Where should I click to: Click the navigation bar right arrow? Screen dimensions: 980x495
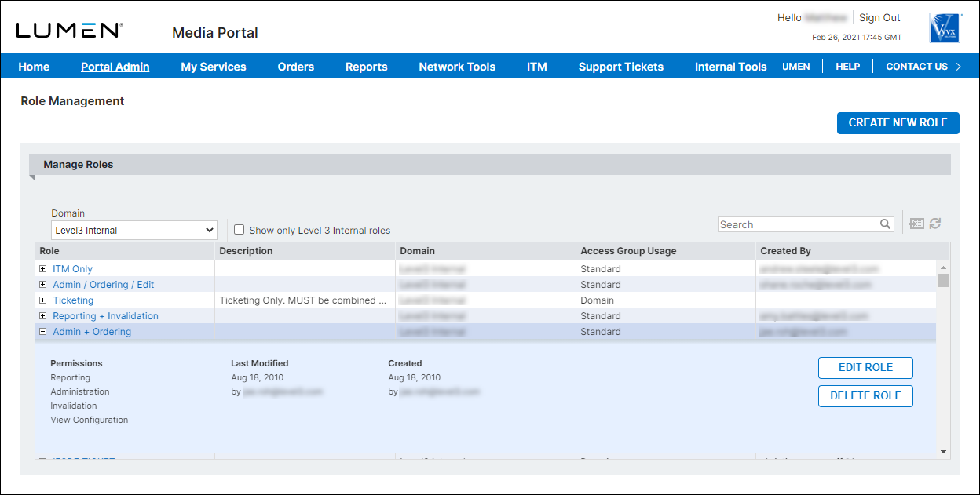click(x=958, y=67)
